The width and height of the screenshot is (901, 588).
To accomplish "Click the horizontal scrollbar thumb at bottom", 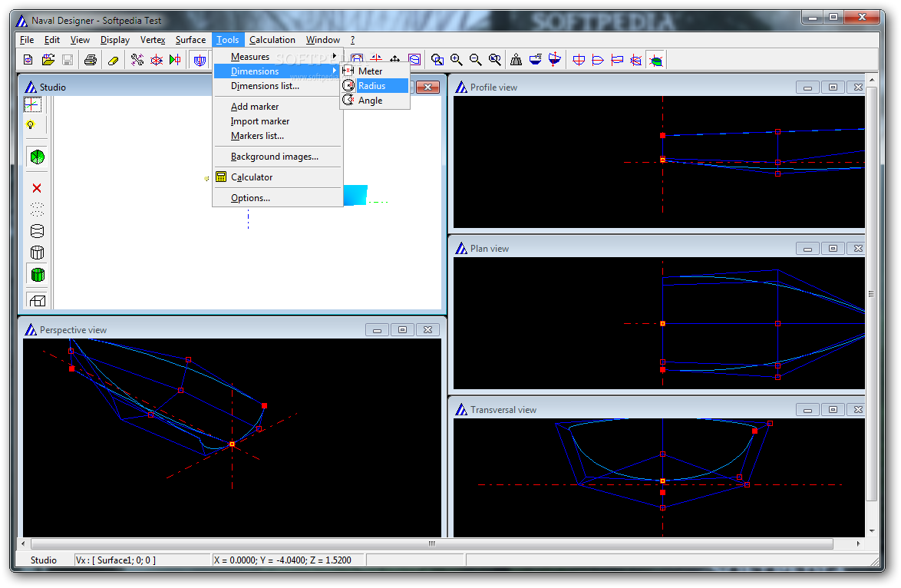I will tap(432, 543).
